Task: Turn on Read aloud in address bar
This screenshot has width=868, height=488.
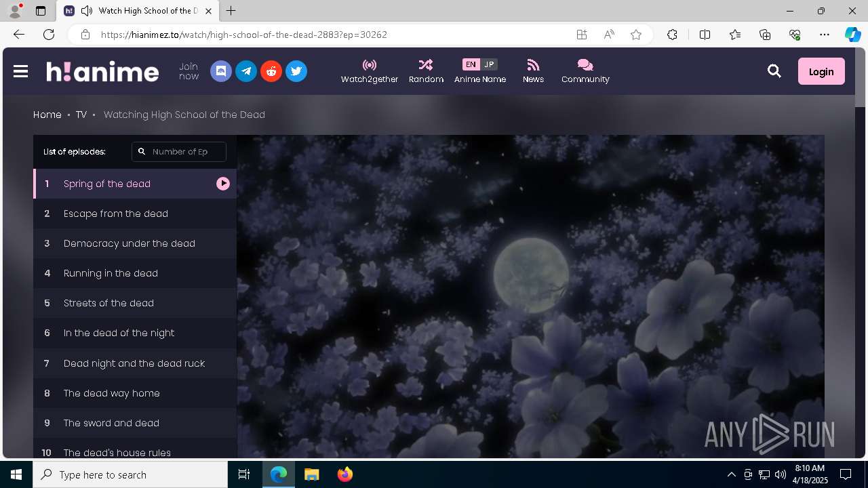Action: click(x=609, y=35)
